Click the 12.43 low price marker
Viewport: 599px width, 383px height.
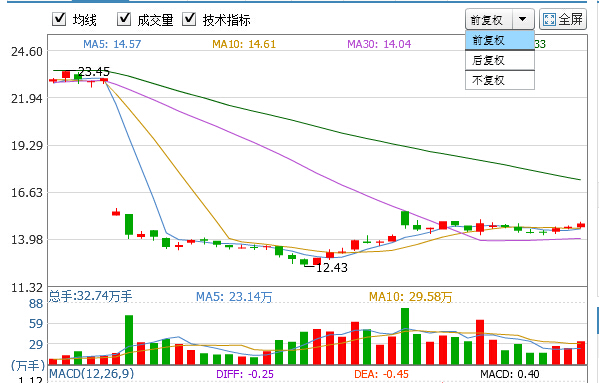(332, 268)
